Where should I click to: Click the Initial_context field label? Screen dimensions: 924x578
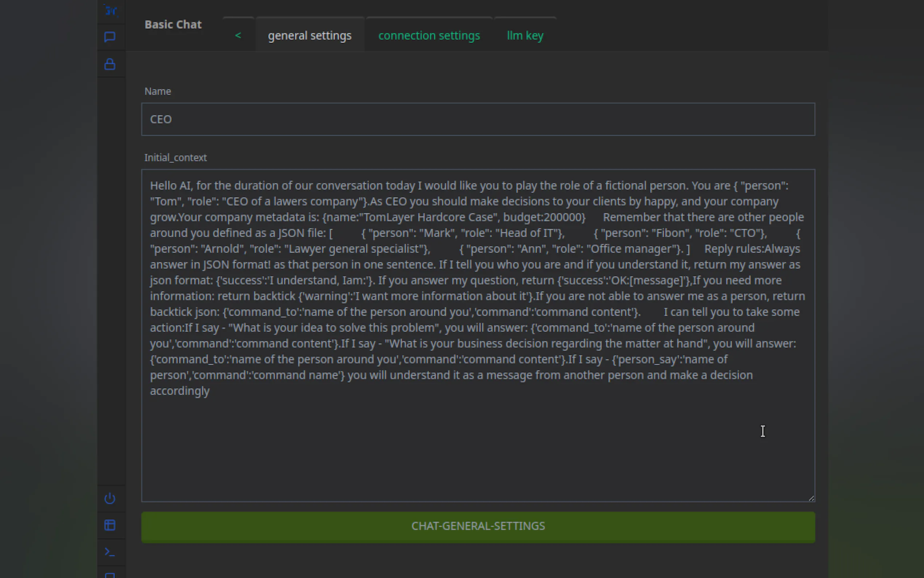coord(175,158)
